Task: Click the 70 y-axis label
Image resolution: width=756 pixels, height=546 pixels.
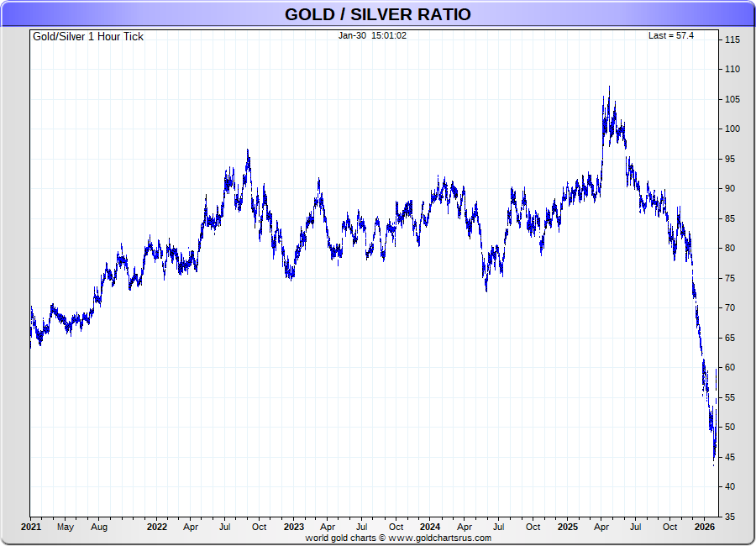Action: coord(730,307)
